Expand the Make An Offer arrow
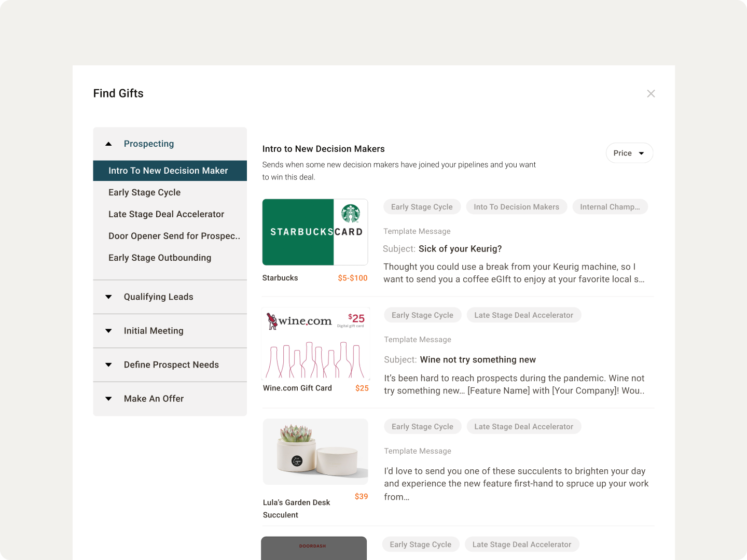Viewport: 747px width, 560px height. (108, 399)
